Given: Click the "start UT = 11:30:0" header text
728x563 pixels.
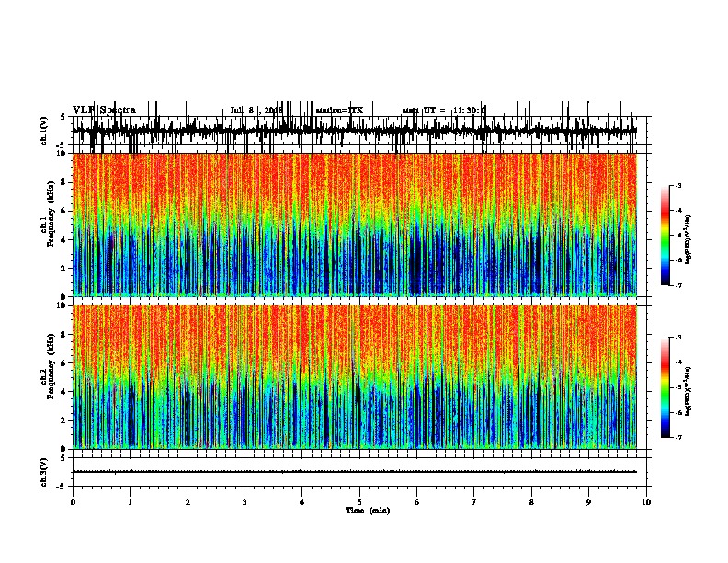Looking at the screenshot, I should (444, 110).
